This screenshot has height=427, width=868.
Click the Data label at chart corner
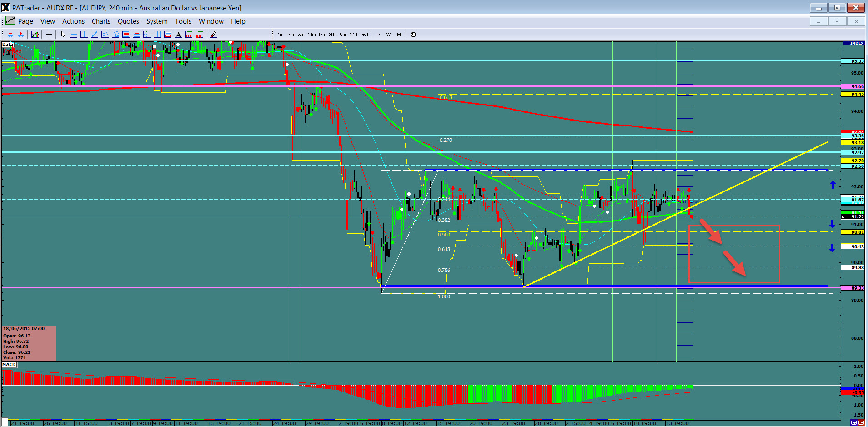[x=7, y=44]
